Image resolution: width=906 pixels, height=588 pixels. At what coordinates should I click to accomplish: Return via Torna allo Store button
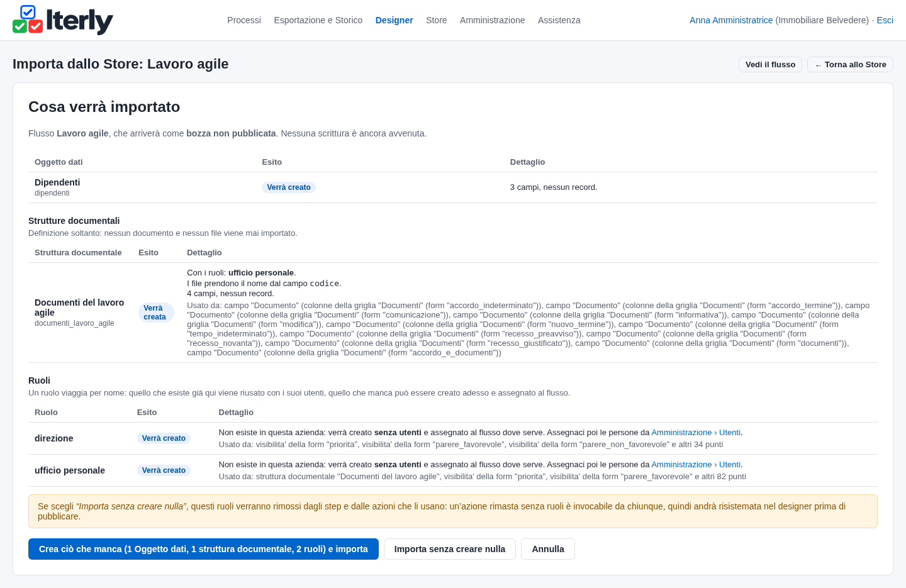point(850,65)
